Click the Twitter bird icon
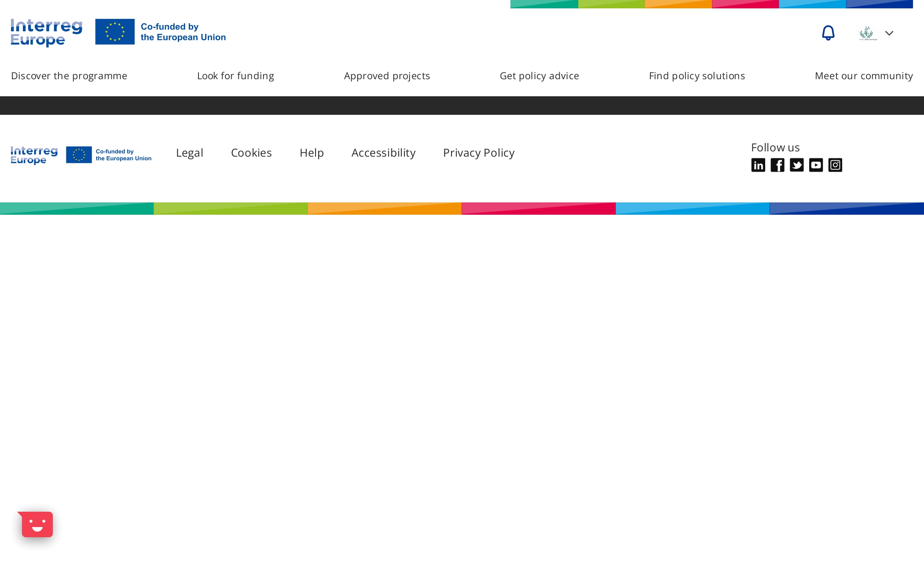Viewport: 924px width, 561px height. pos(796,165)
